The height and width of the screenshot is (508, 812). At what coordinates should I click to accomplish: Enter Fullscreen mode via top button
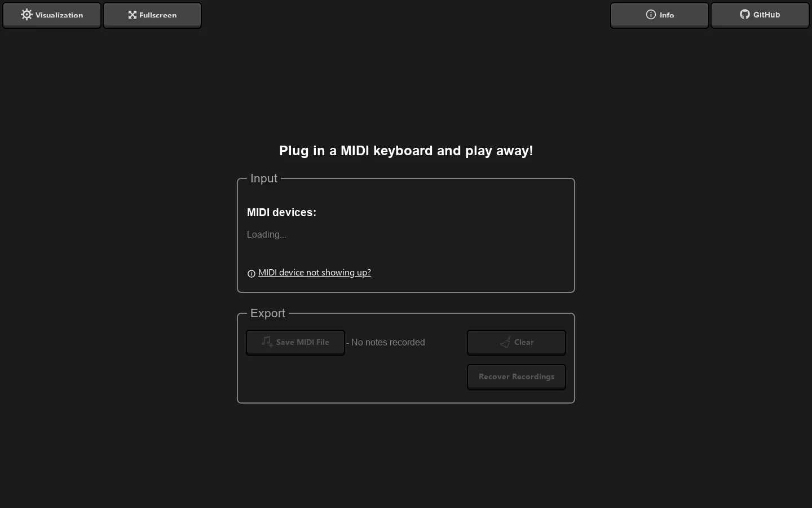pos(152,15)
